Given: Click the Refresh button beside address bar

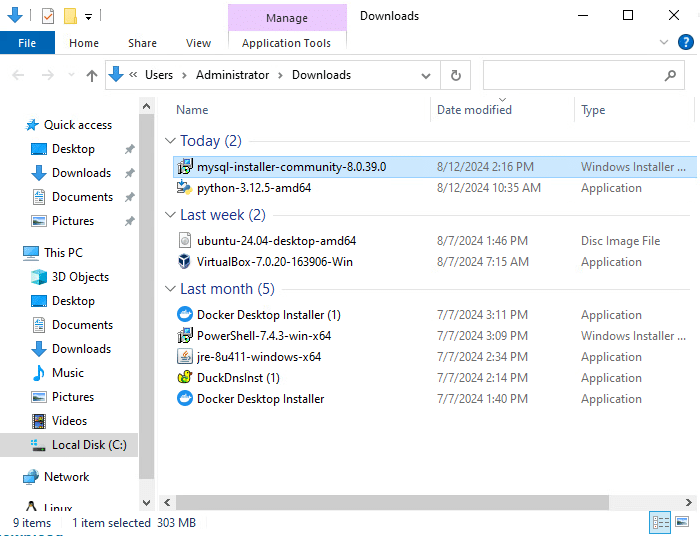Looking at the screenshot, I should tap(455, 75).
